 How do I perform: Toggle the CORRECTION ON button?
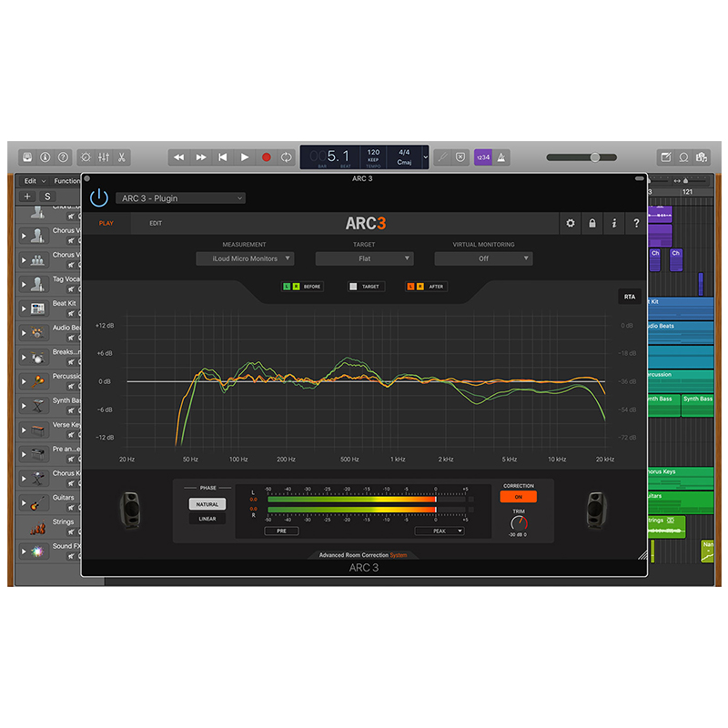[x=518, y=497]
